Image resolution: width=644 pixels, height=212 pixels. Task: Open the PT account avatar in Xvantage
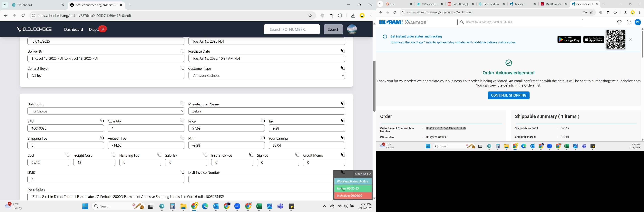(638, 22)
